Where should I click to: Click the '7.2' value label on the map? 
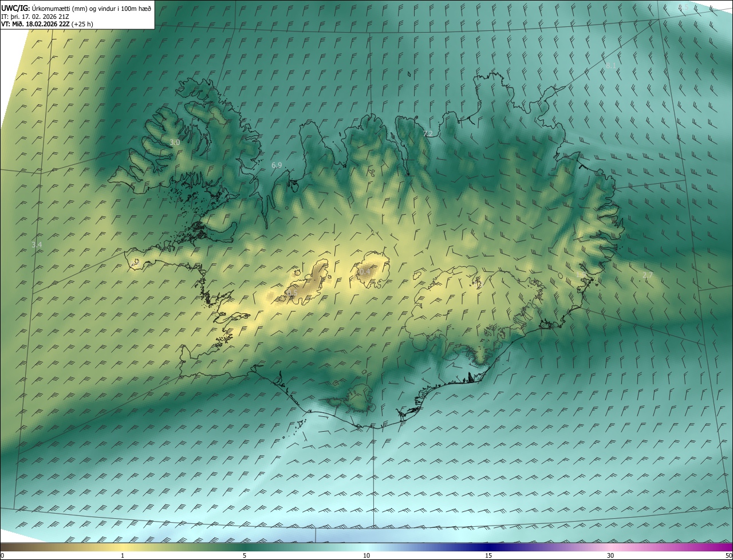(x=428, y=133)
